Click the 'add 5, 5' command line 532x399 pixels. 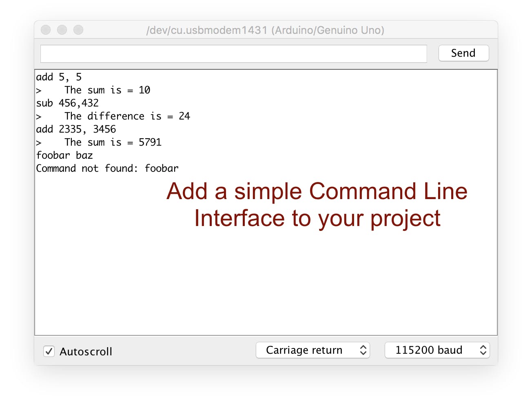pyautogui.click(x=59, y=77)
